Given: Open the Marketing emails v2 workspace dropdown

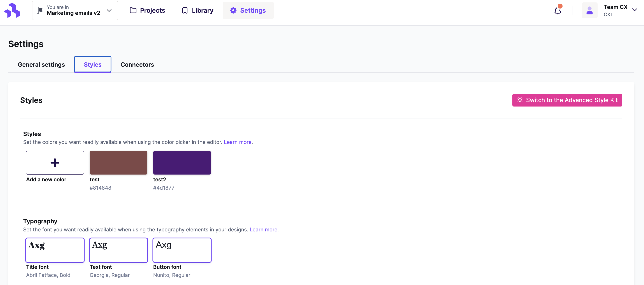Looking at the screenshot, I should 75,10.
